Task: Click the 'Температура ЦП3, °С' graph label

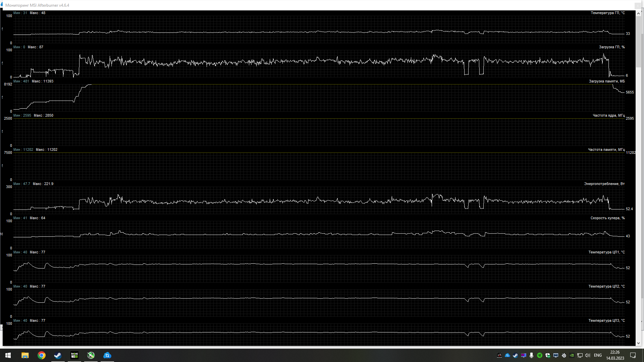Action: click(x=607, y=321)
